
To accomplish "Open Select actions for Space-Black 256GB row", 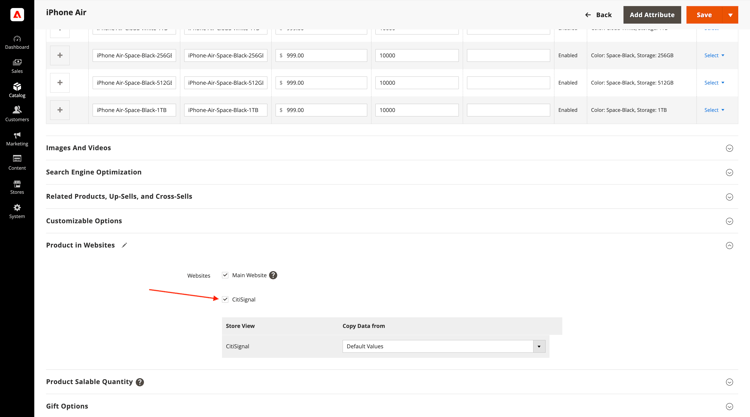I will (714, 55).
